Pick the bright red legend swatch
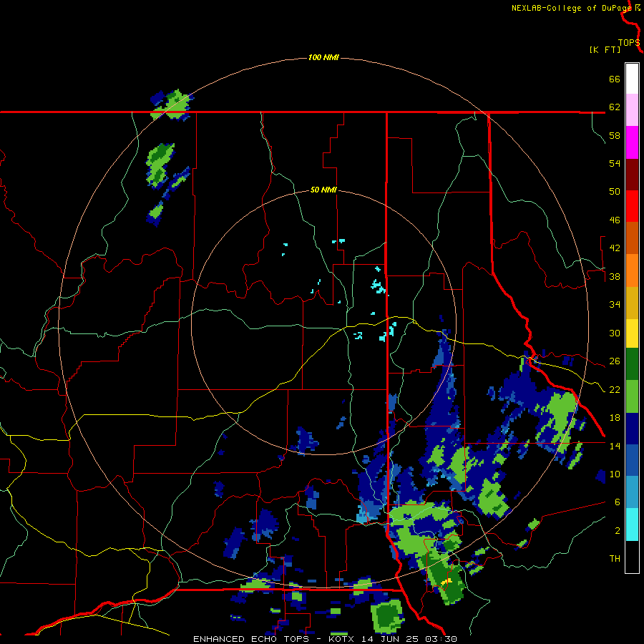644x644 pixels. [x=632, y=206]
